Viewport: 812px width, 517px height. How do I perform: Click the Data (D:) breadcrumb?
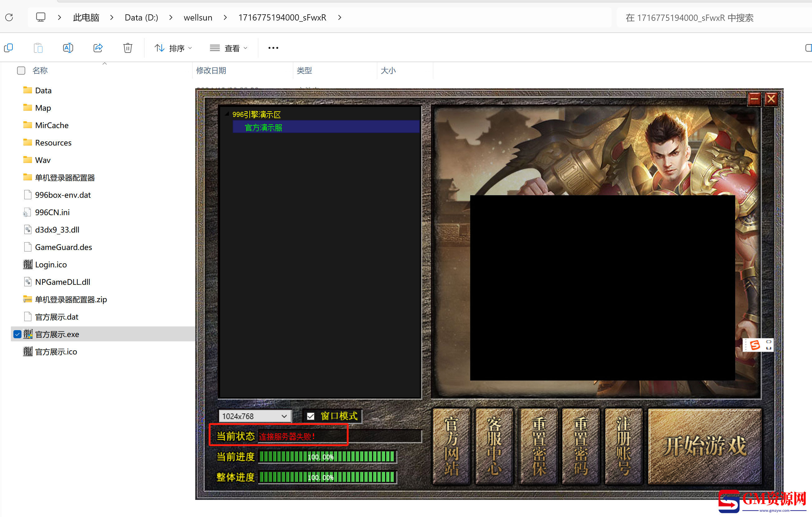[141, 17]
